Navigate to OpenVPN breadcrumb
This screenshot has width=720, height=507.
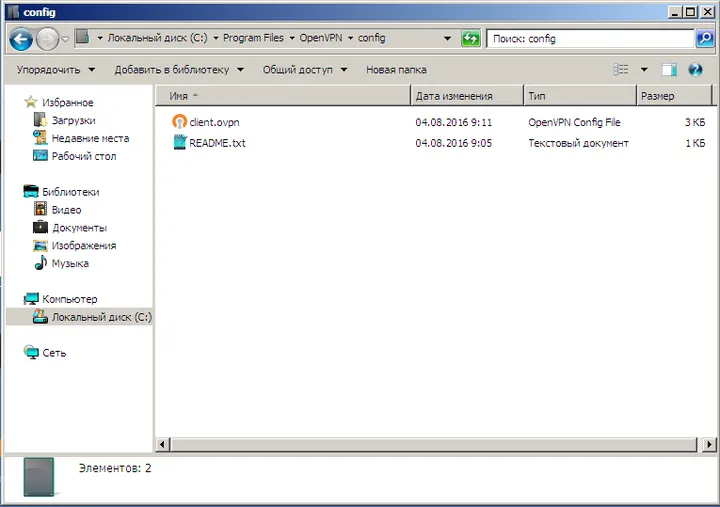[321, 38]
